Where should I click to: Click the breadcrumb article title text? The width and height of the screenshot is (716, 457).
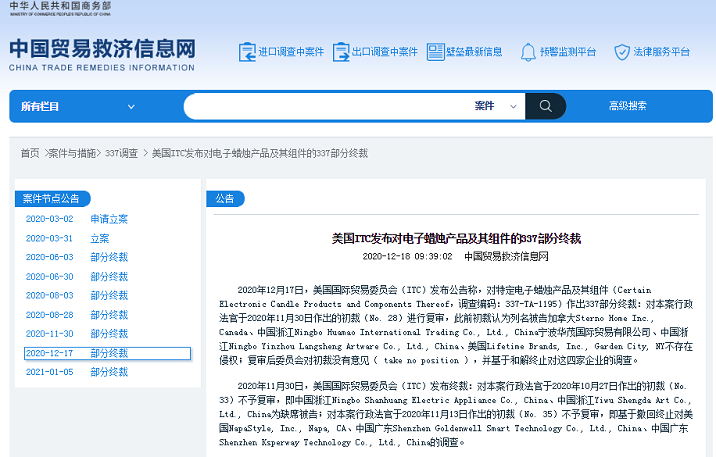click(x=259, y=153)
